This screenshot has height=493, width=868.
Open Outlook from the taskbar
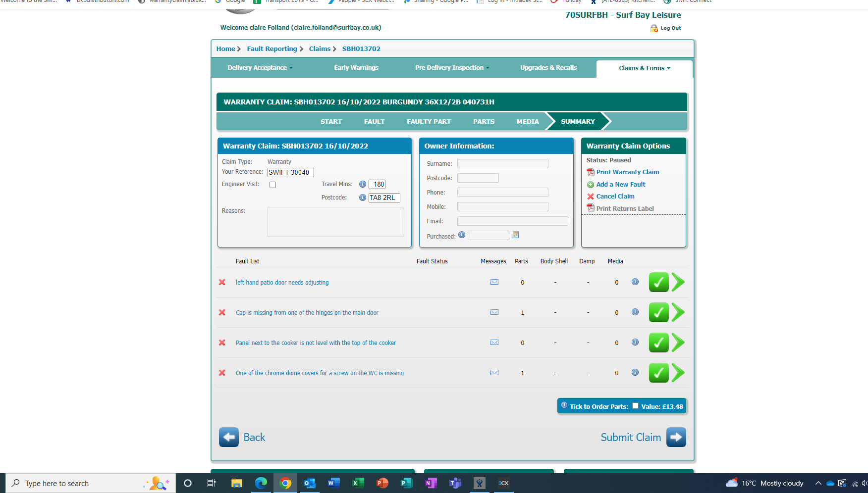coord(310,483)
